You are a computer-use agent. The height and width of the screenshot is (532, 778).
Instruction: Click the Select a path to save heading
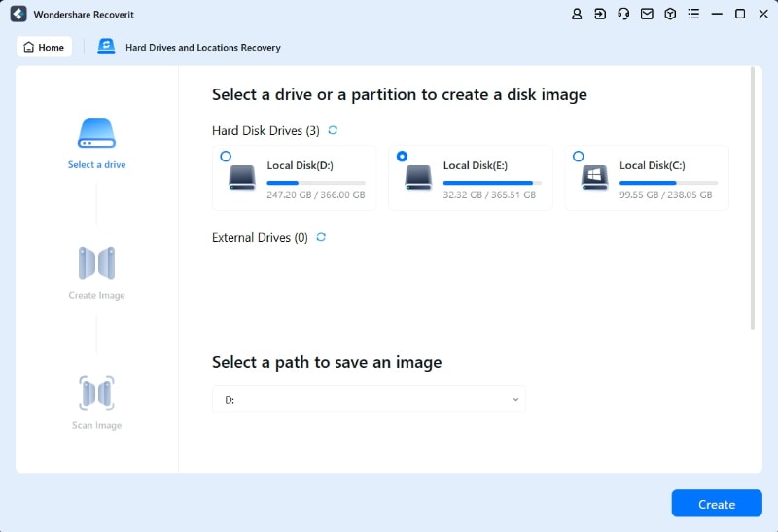click(327, 362)
